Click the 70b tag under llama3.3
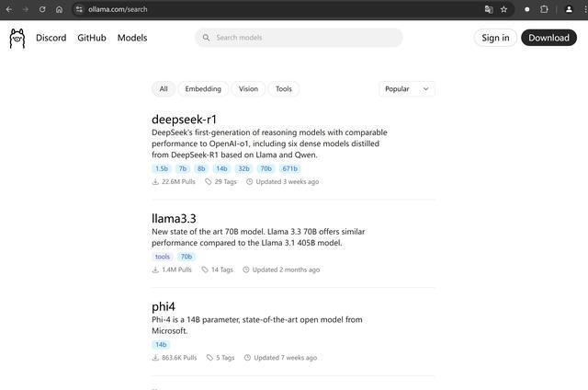 187,257
